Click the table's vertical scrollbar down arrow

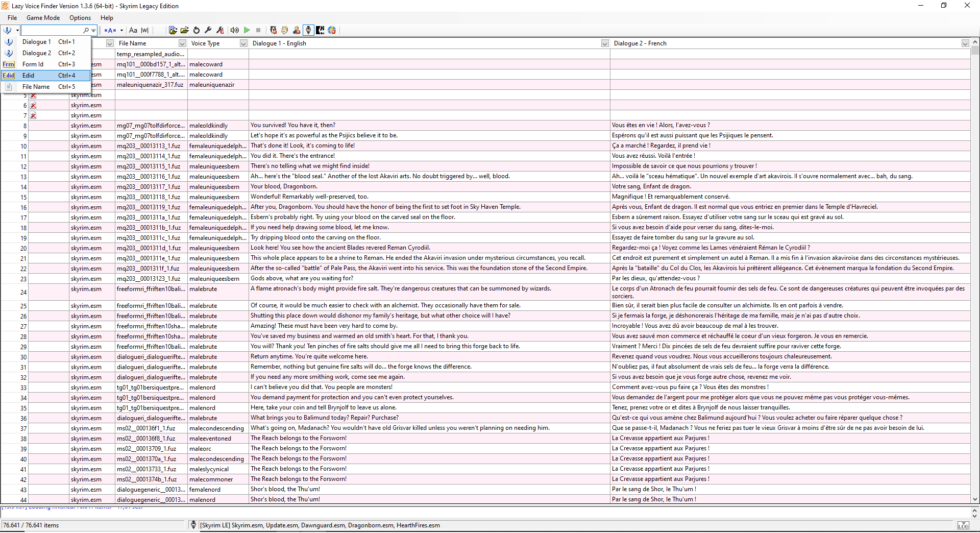975,499
